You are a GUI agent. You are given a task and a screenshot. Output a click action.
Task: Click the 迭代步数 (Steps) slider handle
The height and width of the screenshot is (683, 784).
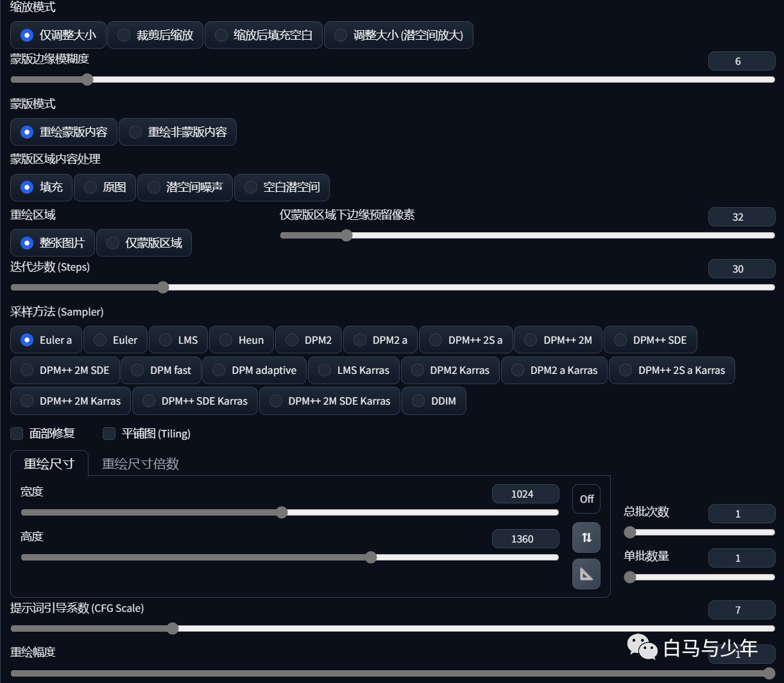point(163,287)
